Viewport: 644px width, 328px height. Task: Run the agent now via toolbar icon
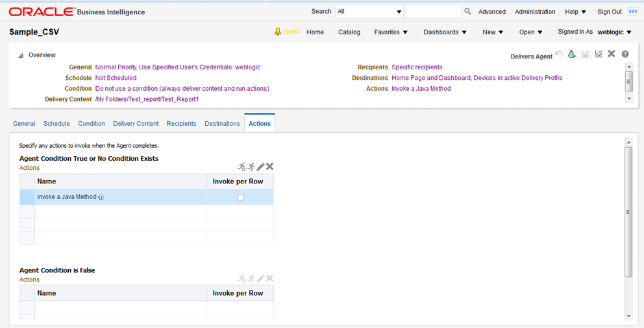(x=572, y=54)
